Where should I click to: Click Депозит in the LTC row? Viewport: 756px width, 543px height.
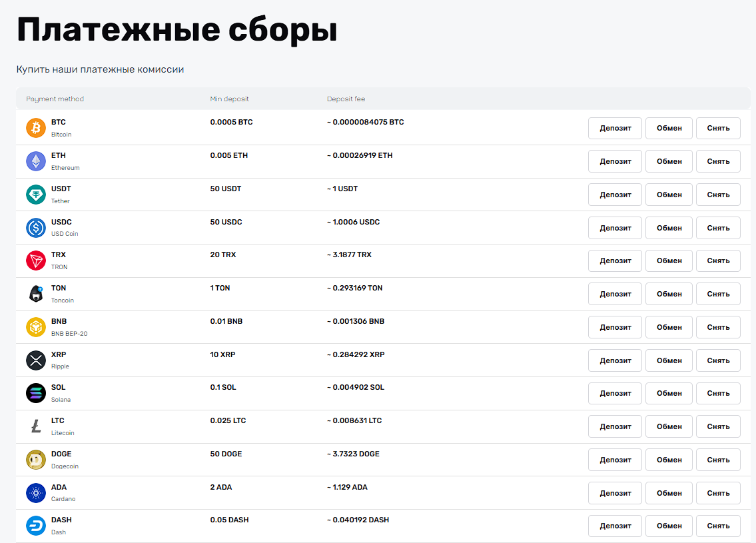[x=615, y=427]
